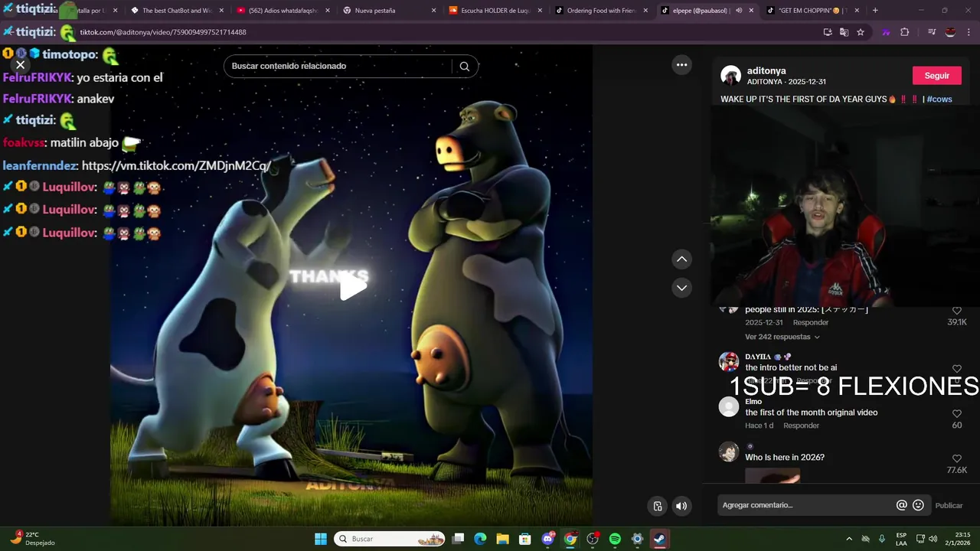980x551 pixels.
Task: Open the Windows Start menu
Action: 321,539
